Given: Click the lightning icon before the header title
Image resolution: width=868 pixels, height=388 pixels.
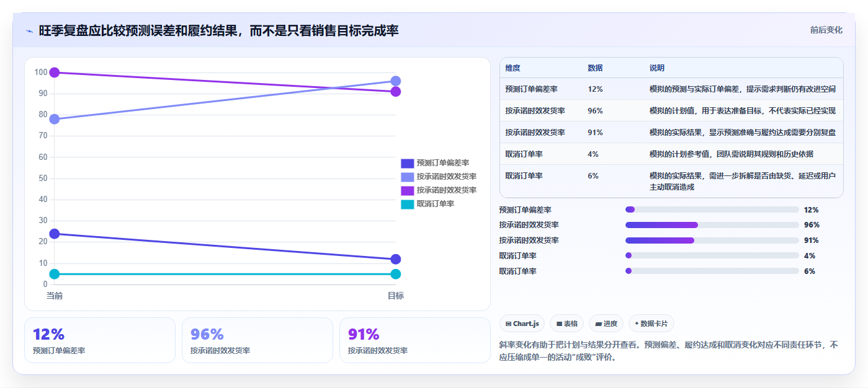Looking at the screenshot, I should coord(29,30).
